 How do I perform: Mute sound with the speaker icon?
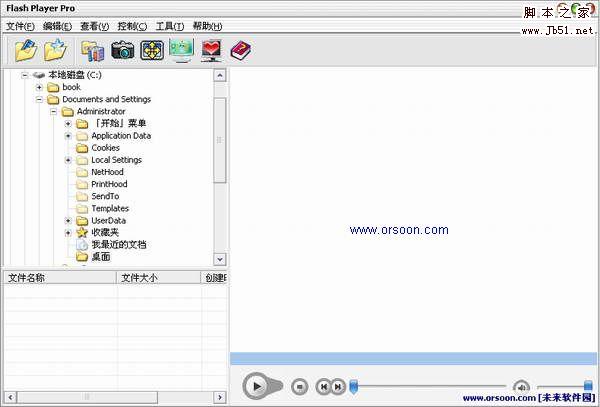pyautogui.click(x=521, y=387)
